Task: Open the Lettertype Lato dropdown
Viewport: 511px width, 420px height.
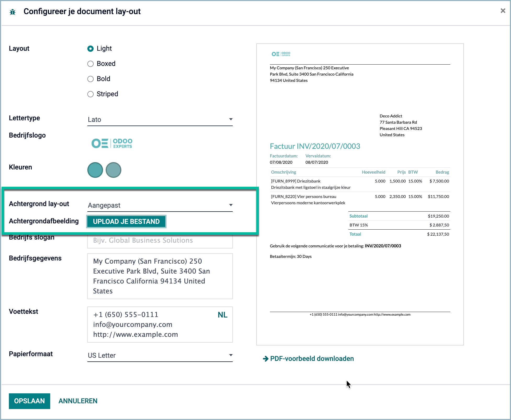Action: tap(160, 120)
